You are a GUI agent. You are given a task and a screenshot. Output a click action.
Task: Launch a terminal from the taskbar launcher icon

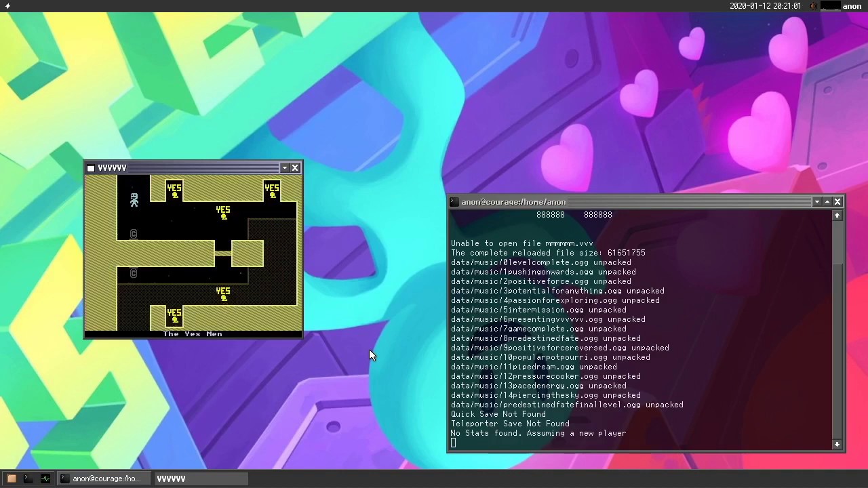tap(28, 479)
